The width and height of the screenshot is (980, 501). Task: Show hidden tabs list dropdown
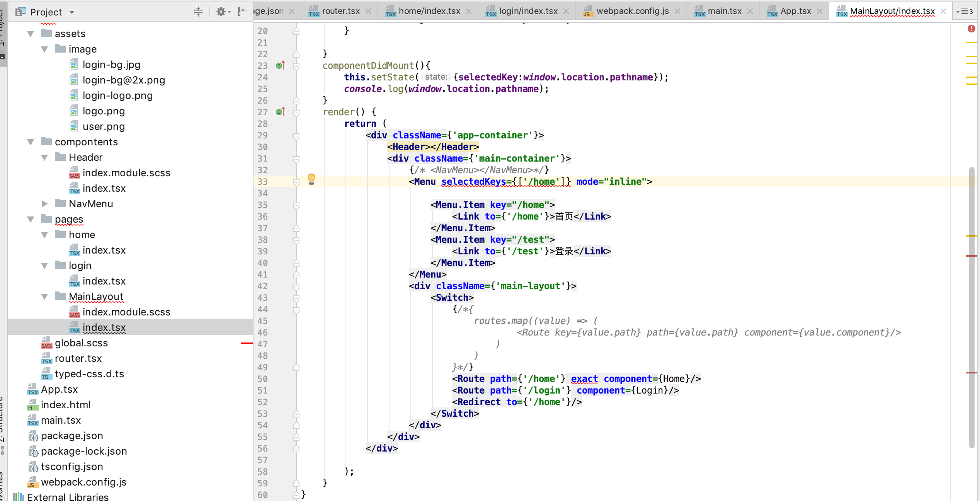(x=965, y=12)
